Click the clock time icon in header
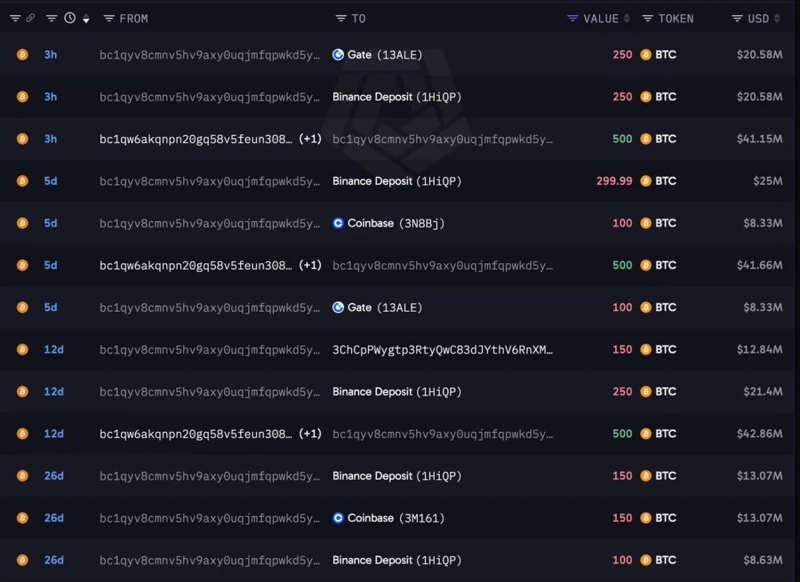 click(70, 18)
